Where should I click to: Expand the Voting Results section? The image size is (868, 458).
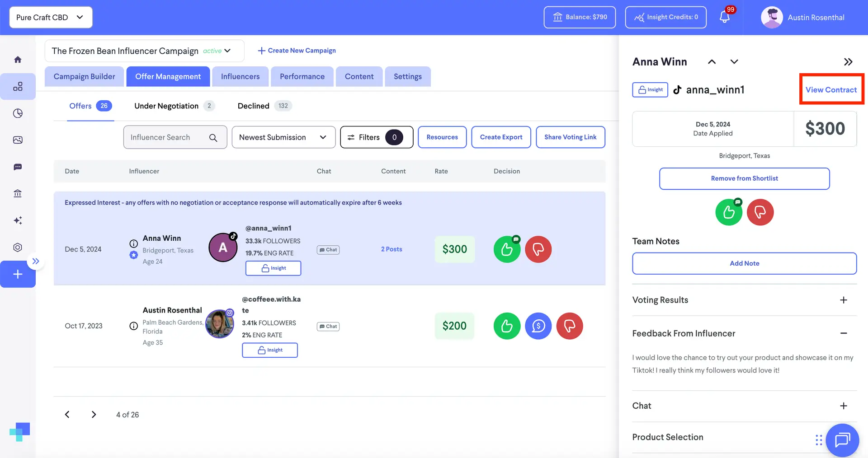(x=843, y=300)
